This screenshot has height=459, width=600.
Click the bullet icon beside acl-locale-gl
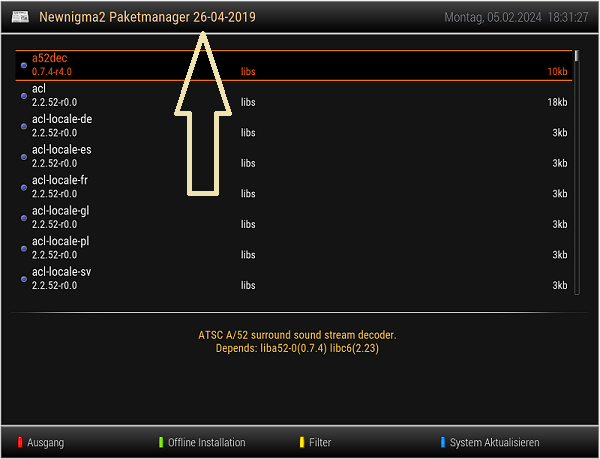pyautogui.click(x=23, y=218)
